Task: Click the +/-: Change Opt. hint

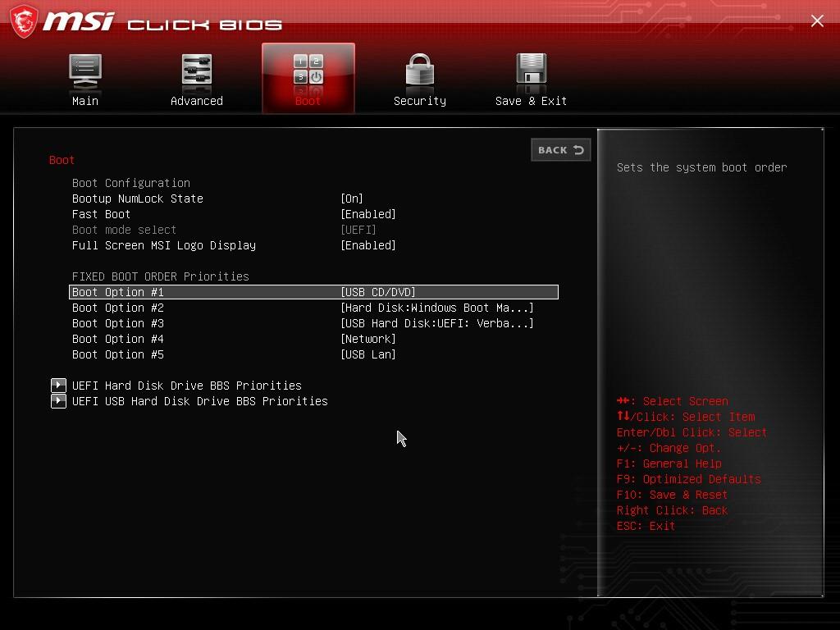Action: tap(669, 448)
